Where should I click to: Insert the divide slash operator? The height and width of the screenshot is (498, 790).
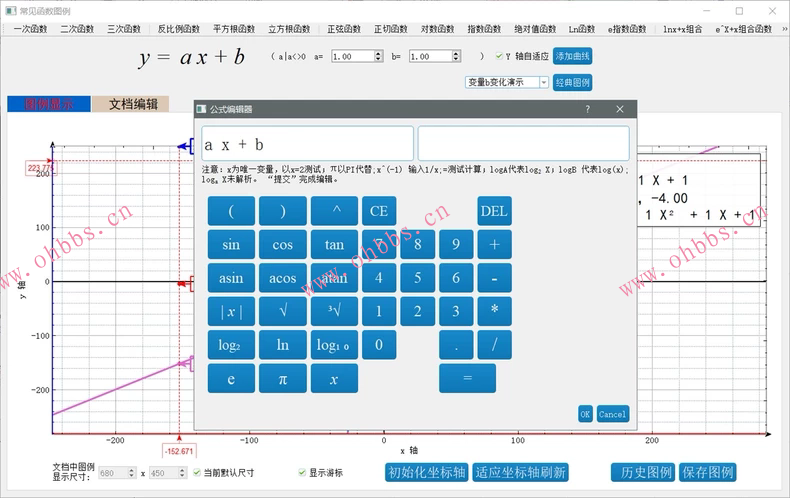494,345
